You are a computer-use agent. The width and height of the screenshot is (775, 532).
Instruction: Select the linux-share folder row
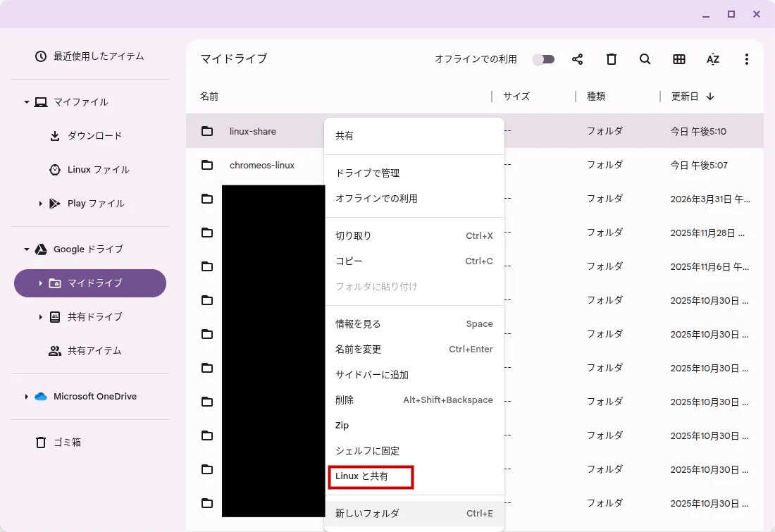[474, 132]
